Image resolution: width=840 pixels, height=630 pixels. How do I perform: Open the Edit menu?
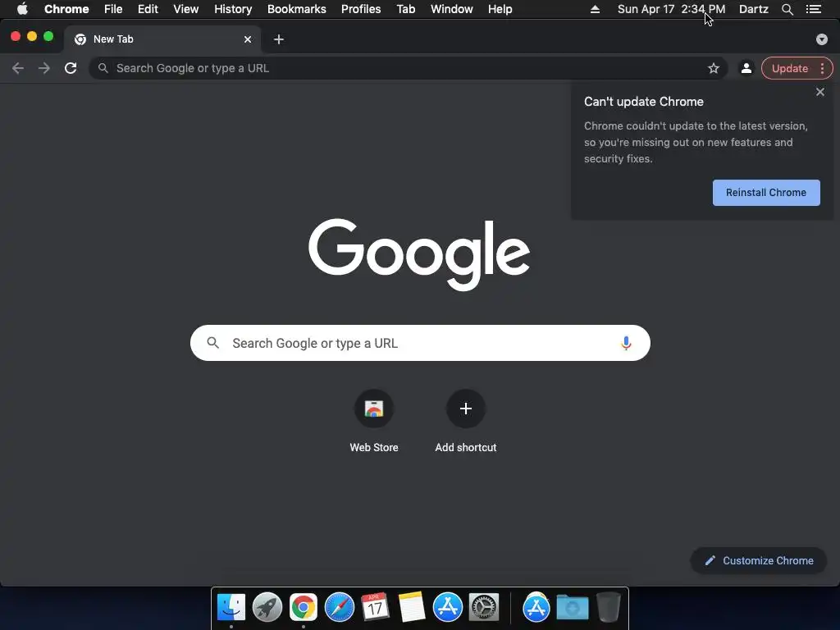(x=148, y=9)
